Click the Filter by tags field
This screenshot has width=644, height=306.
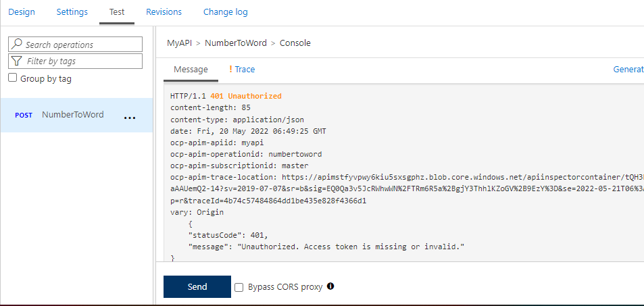point(81,61)
